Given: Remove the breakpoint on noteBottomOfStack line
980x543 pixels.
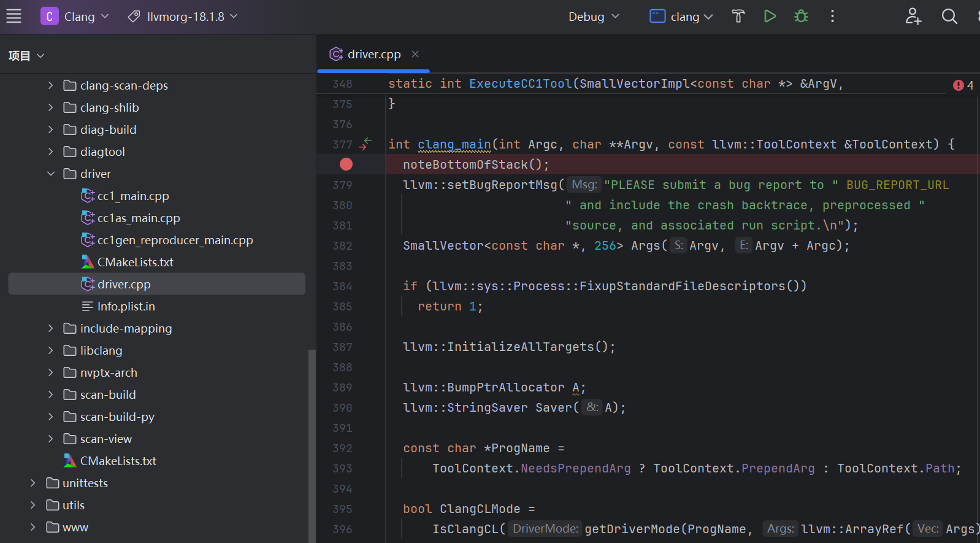Looking at the screenshot, I should [346, 164].
